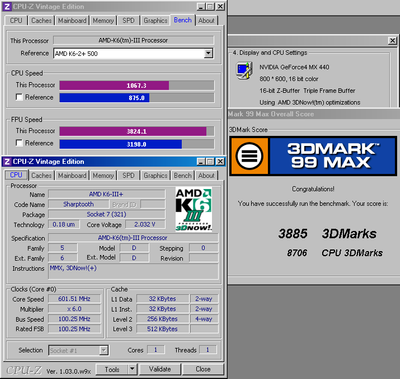Click the CPU Speed This Processor bar 1067.3
The image size is (400, 379).
137,85
